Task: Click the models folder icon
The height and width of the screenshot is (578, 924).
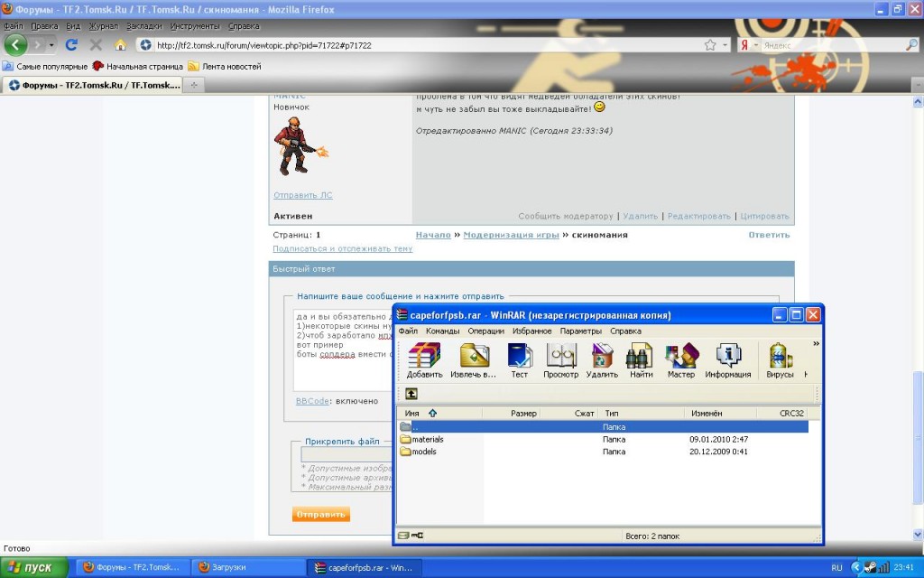Action: pos(405,452)
